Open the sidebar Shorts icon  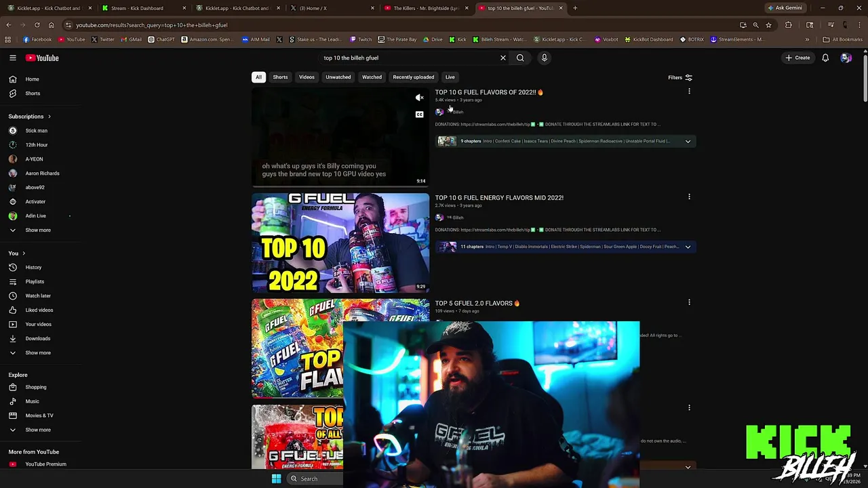point(13,94)
